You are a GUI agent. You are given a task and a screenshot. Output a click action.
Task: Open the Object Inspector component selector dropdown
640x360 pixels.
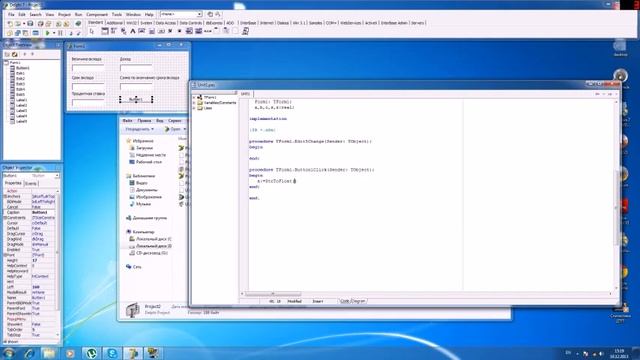click(57, 176)
